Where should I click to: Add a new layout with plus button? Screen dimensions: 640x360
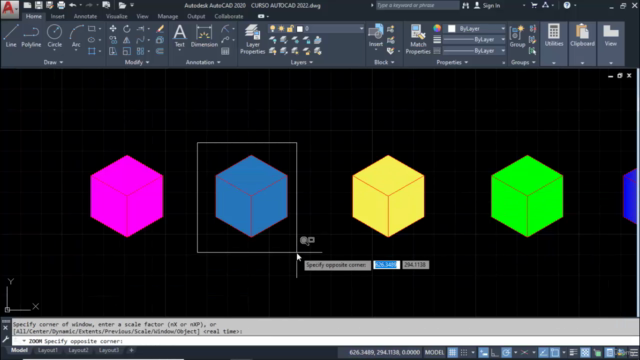131,350
